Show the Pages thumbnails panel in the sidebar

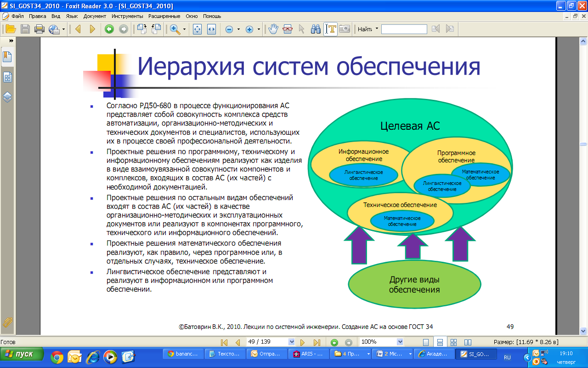click(7, 77)
